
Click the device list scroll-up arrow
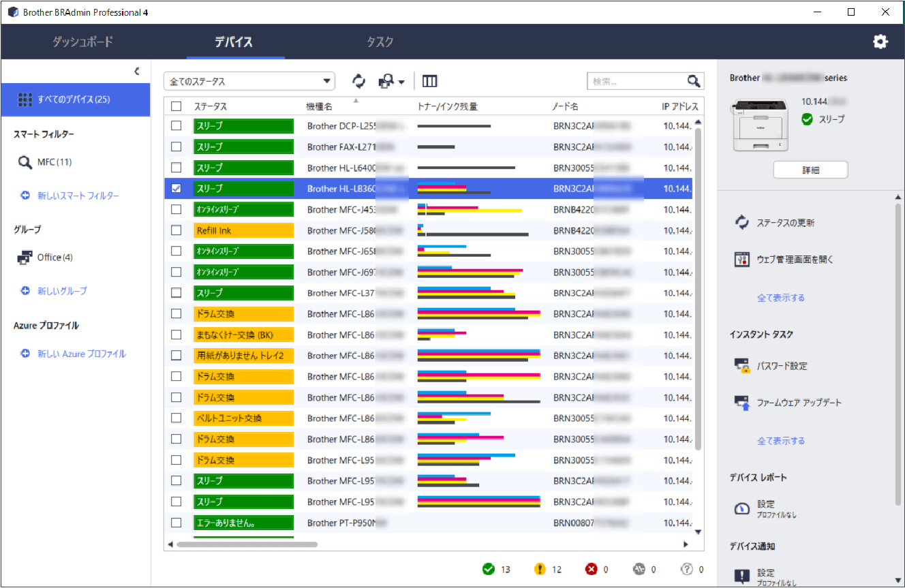(698, 121)
